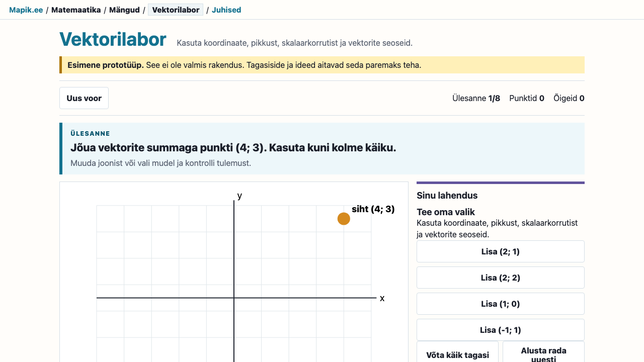Open the Juhised link
Screen dimensions: 644x362
pyautogui.click(x=226, y=10)
